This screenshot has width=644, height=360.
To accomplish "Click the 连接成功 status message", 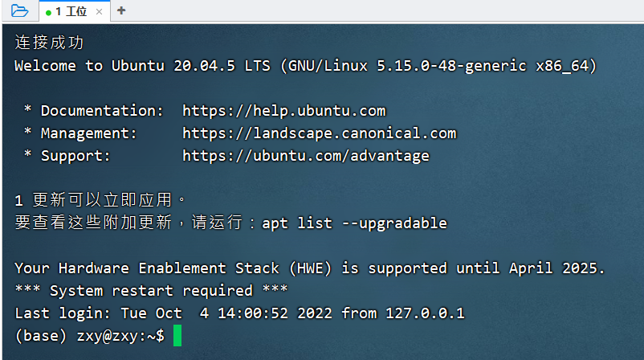I will (x=49, y=43).
